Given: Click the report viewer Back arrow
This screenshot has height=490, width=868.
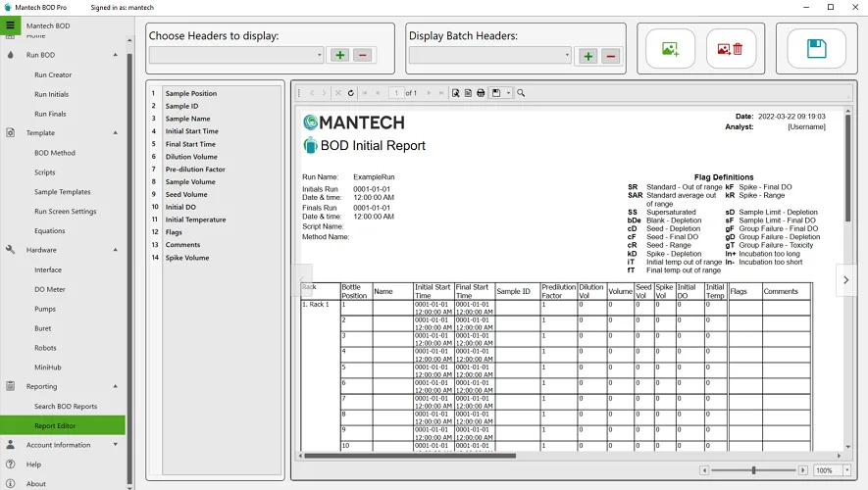Looking at the screenshot, I should [312, 93].
